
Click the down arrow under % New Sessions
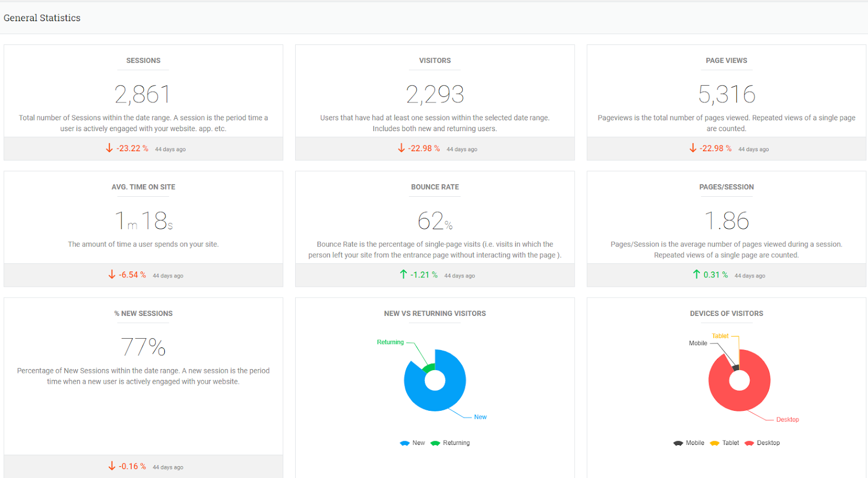click(112, 466)
